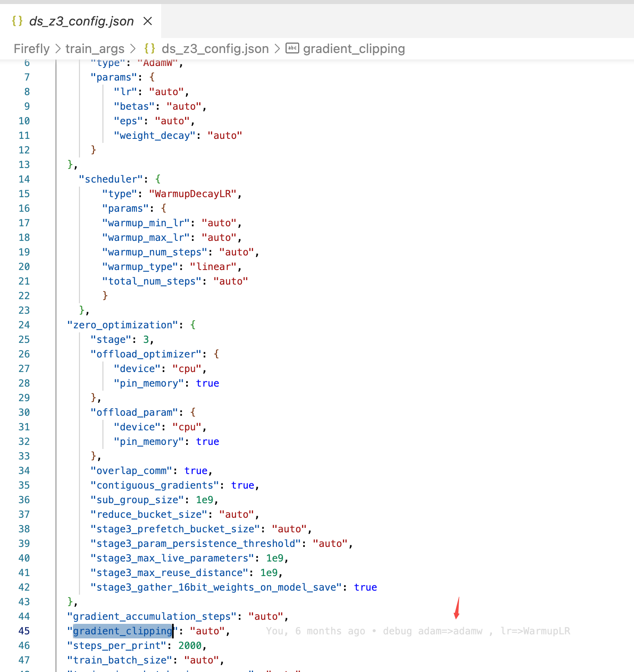The image size is (634, 672).
Task: Click the "contiguous_gradients" key
Action: tap(155, 485)
